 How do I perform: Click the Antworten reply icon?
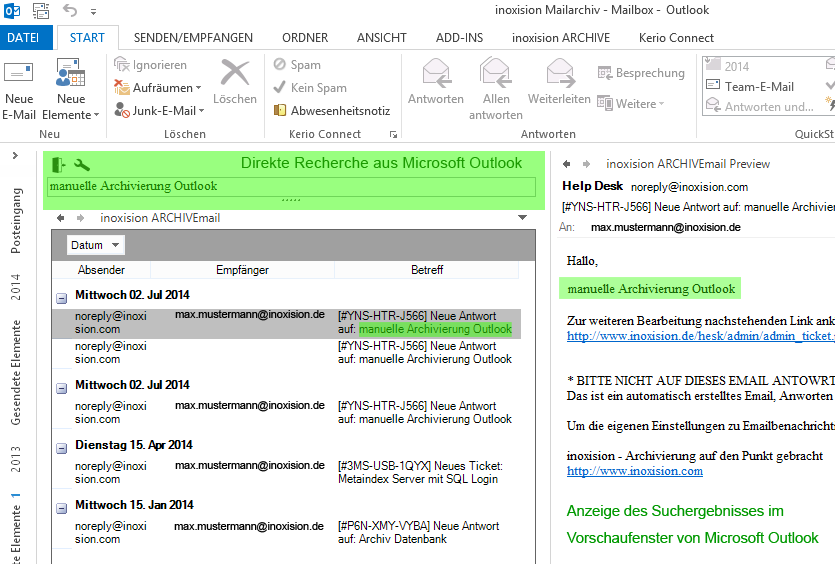pyautogui.click(x=435, y=74)
